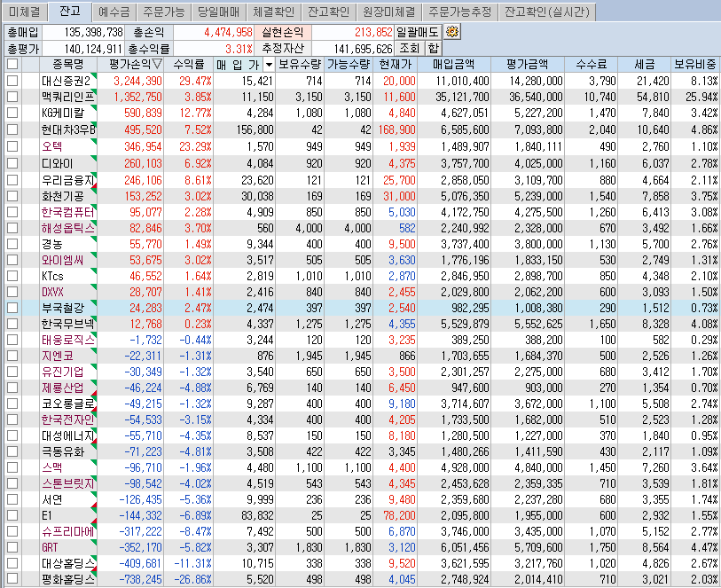The image size is (721, 588).
Task: Tick the checkbox for 현대차3우B
Action: tap(12, 129)
